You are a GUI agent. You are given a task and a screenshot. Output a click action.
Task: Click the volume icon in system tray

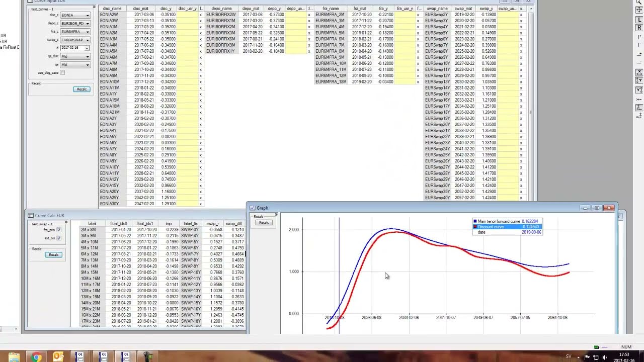[605, 357]
